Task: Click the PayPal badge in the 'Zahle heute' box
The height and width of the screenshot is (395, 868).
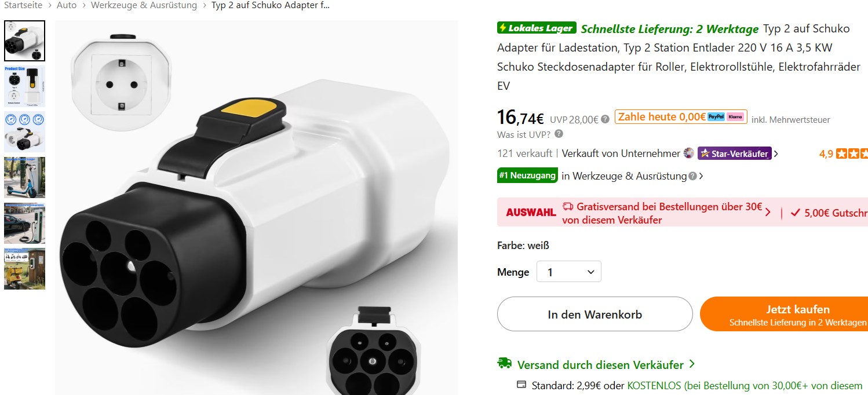Action: point(716,116)
